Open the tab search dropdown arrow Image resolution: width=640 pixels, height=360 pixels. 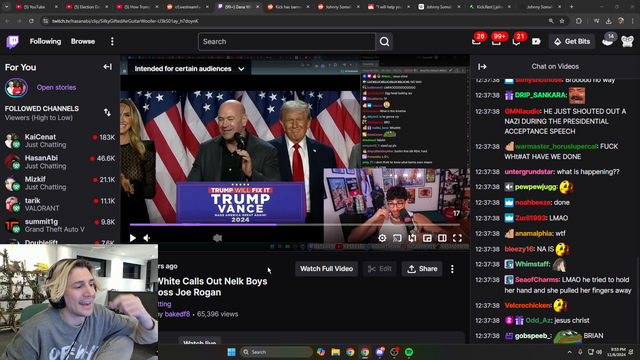(7, 7)
